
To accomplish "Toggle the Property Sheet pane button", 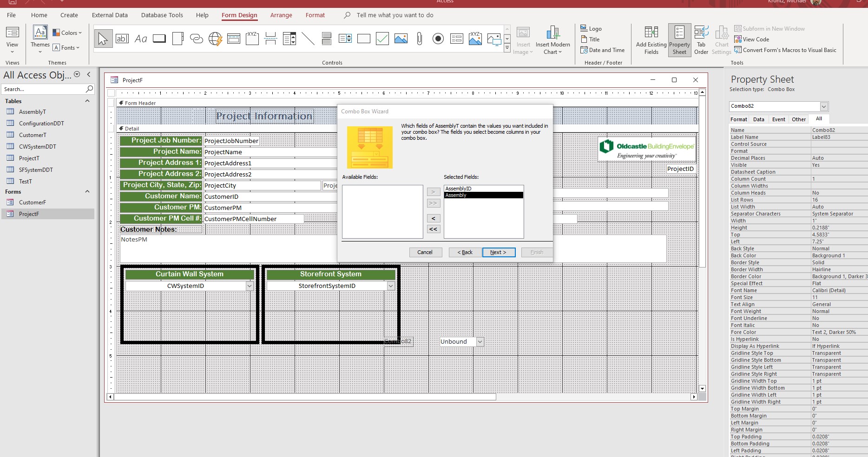I will pyautogui.click(x=679, y=40).
